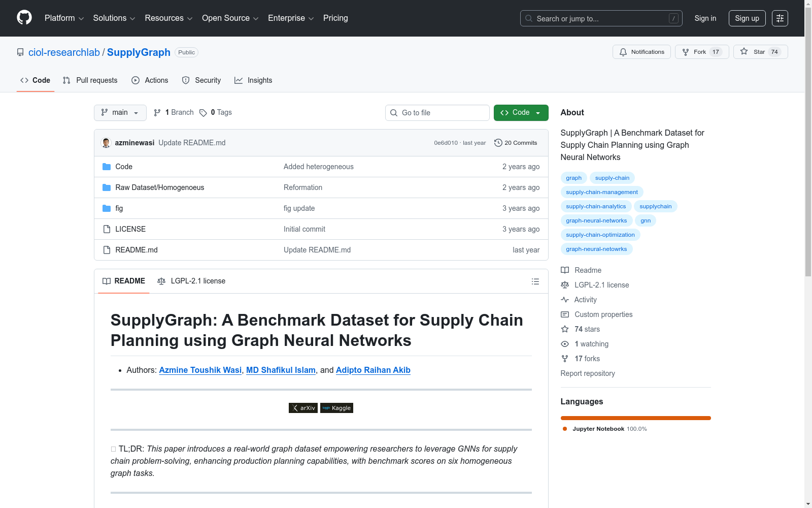
Task: Open the ciol-researchlab organization link
Action: pyautogui.click(x=64, y=52)
